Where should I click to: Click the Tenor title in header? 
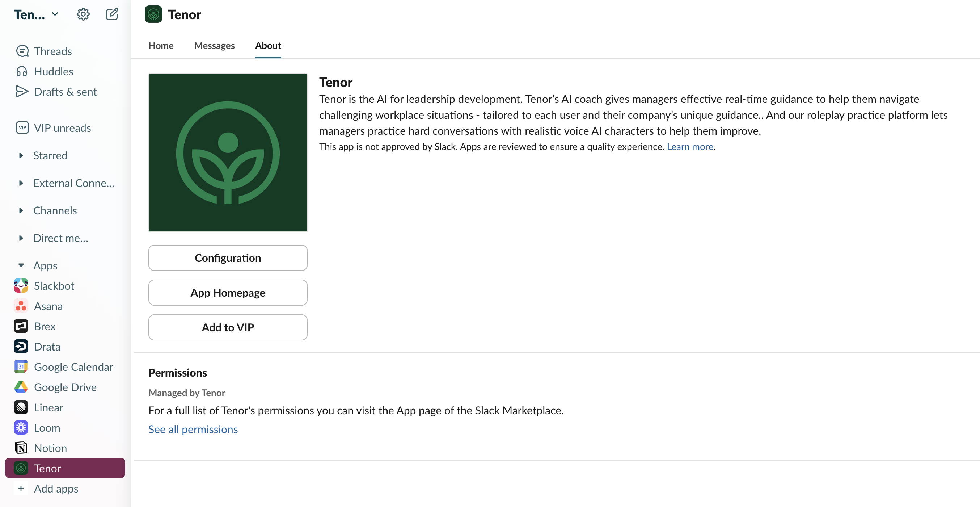coord(185,14)
